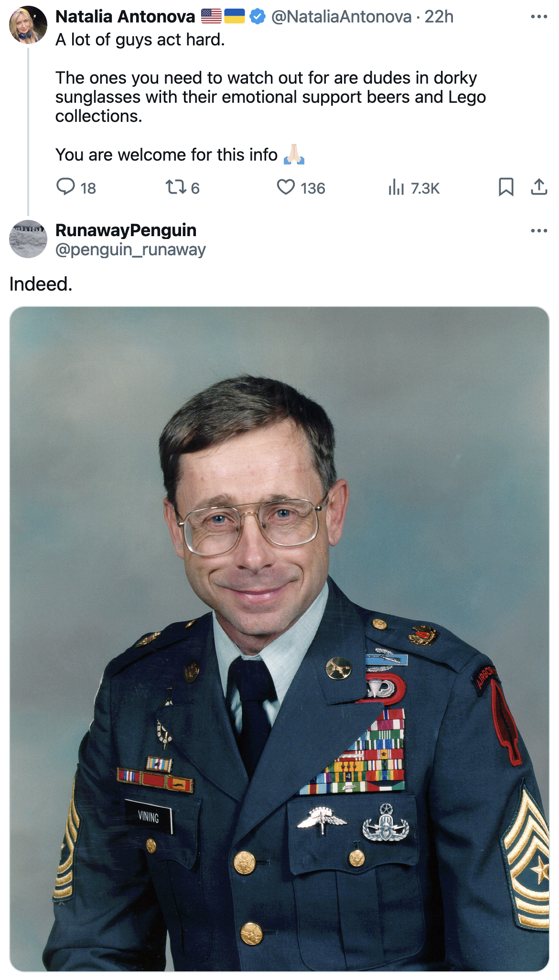Open Natalia Antonova's profile avatar
The width and height of the screenshot is (559, 980).
click(28, 25)
